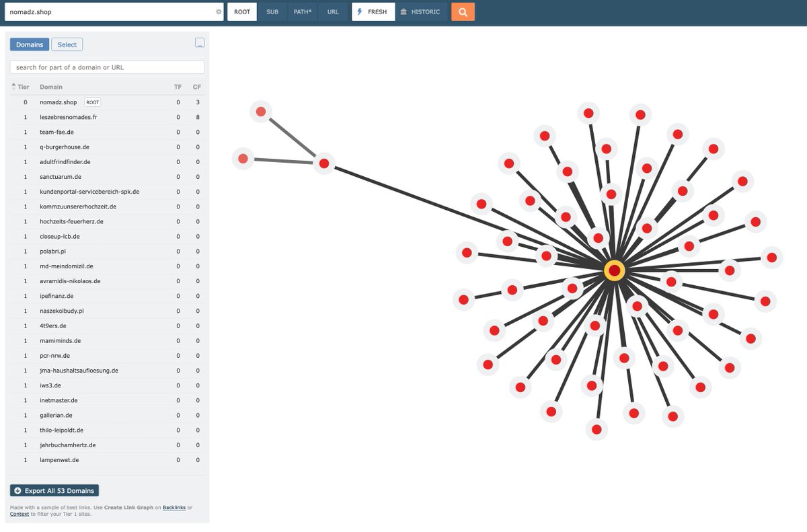Open the Backlinks link
Image resolution: width=807 pixels, height=532 pixels.
[174, 507]
